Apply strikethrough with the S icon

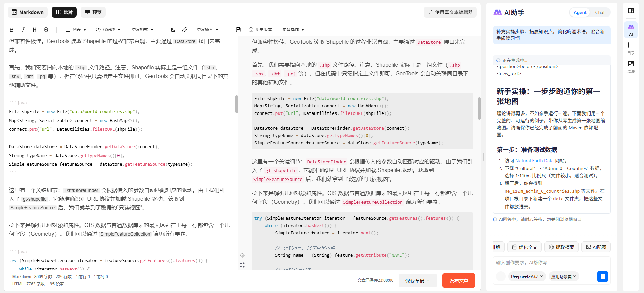coord(46,30)
